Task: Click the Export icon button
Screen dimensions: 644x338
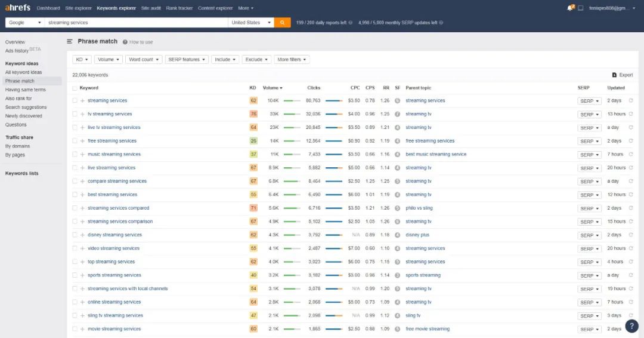Action: [614, 75]
